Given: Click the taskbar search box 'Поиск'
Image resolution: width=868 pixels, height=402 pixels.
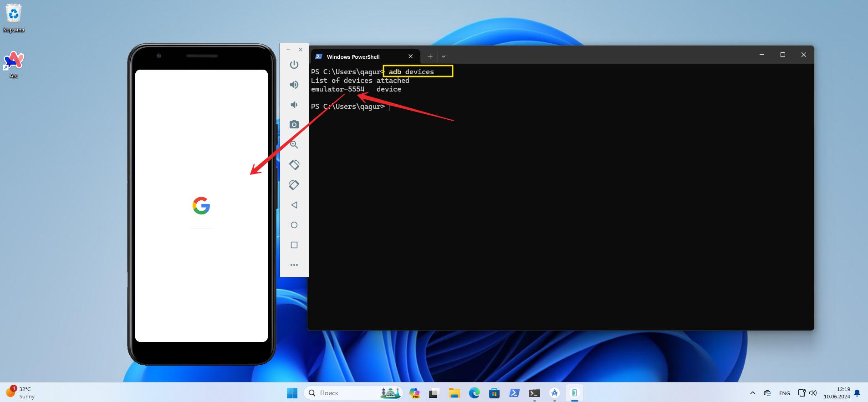Looking at the screenshot, I should point(353,393).
